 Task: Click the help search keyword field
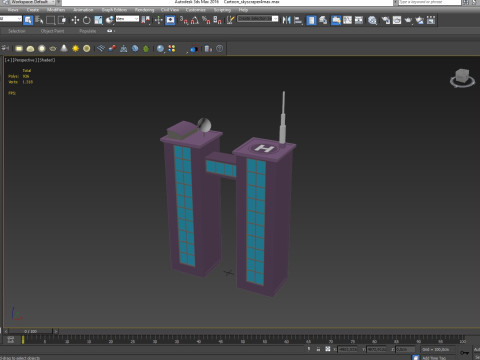click(429, 2)
